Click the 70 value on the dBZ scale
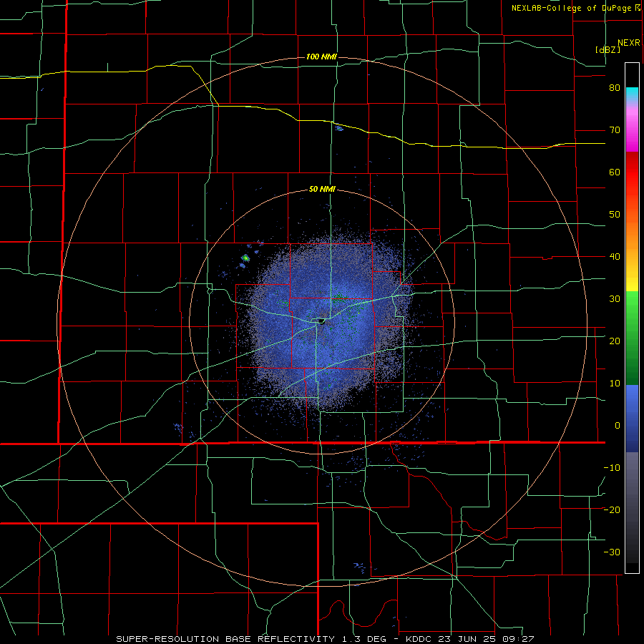 click(615, 130)
